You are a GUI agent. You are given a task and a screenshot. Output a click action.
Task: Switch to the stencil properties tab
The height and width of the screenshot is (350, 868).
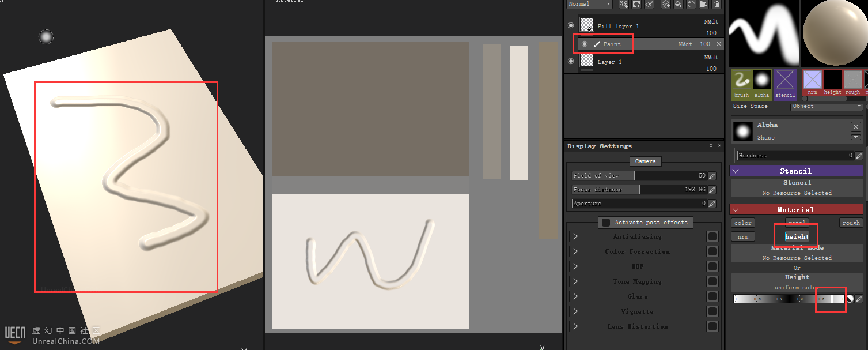[x=784, y=84]
